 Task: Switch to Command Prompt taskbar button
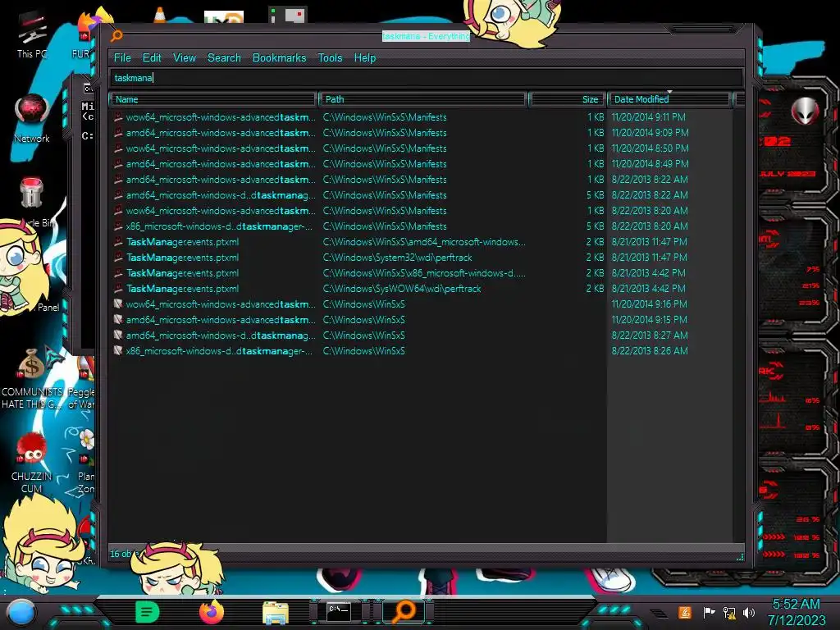(340, 611)
